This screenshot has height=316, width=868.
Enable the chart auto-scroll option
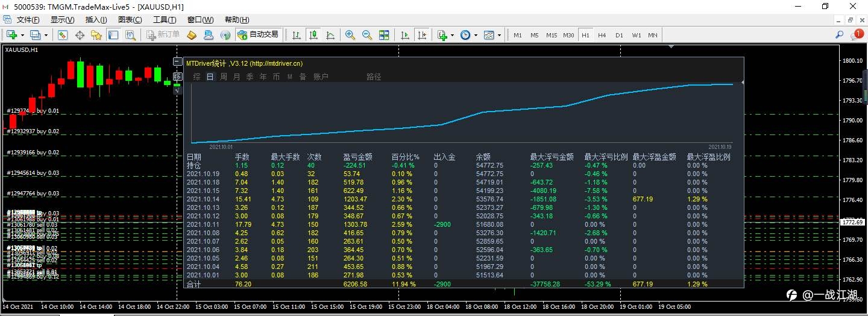tap(405, 35)
